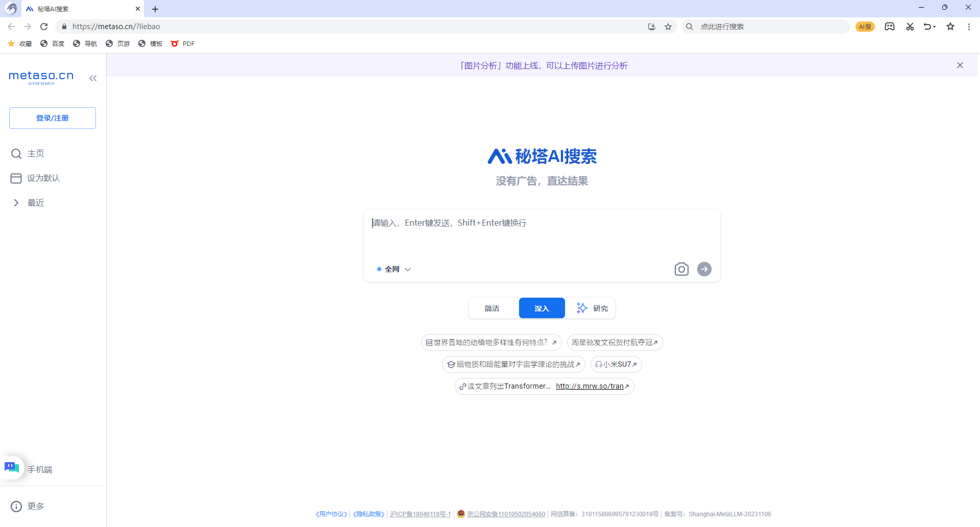Click the 登录/注册 button
The width and height of the screenshot is (980, 527).
click(x=52, y=117)
